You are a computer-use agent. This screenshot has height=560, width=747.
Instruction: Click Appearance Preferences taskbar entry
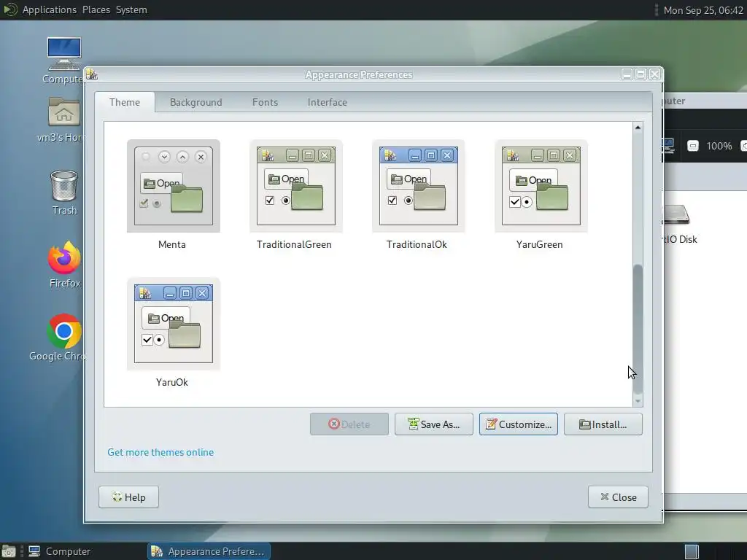pos(209,551)
